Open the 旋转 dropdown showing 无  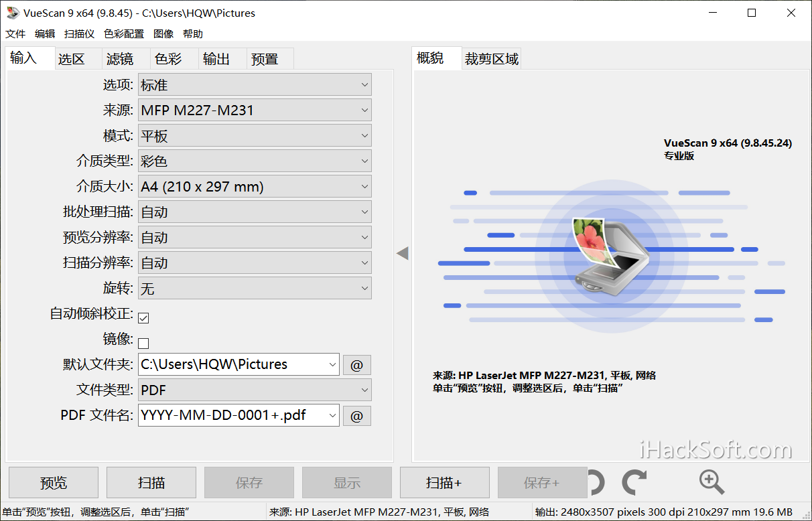255,289
